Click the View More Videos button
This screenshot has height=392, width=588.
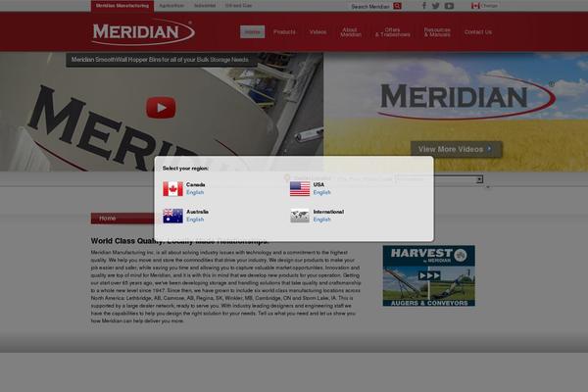point(457,149)
